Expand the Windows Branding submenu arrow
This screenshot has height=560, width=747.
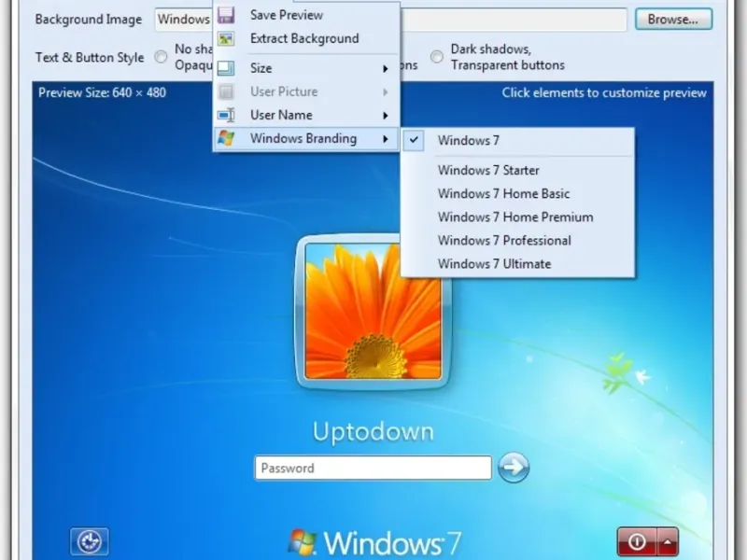(386, 139)
